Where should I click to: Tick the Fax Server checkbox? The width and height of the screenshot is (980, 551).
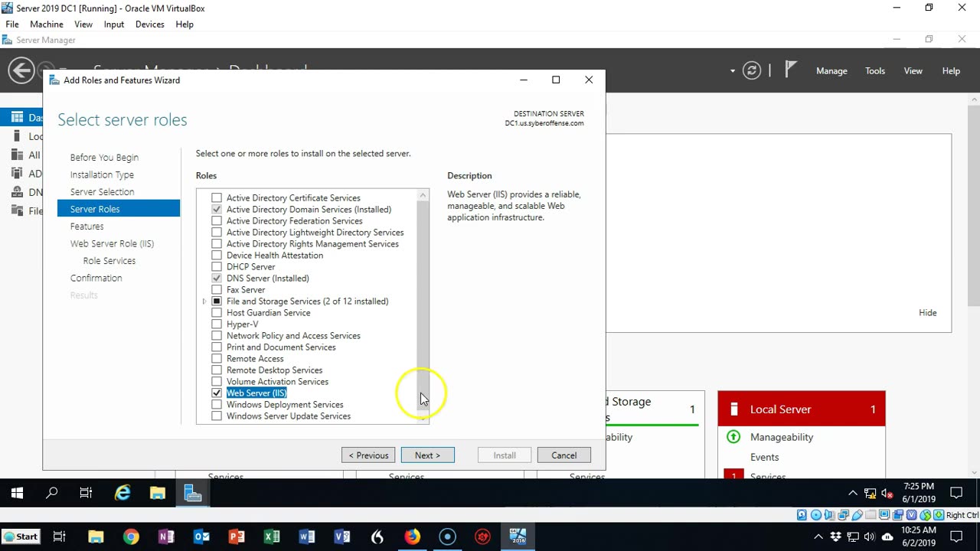(x=217, y=289)
